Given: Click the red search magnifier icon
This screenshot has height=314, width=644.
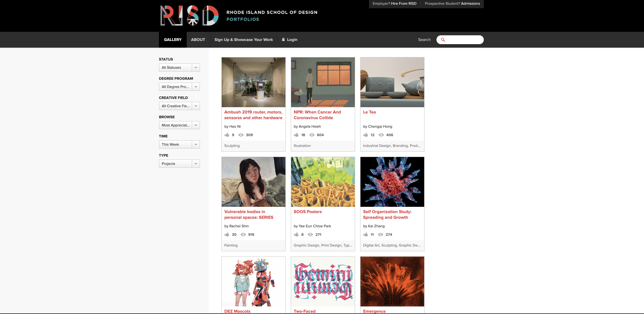Looking at the screenshot, I should pos(443,40).
